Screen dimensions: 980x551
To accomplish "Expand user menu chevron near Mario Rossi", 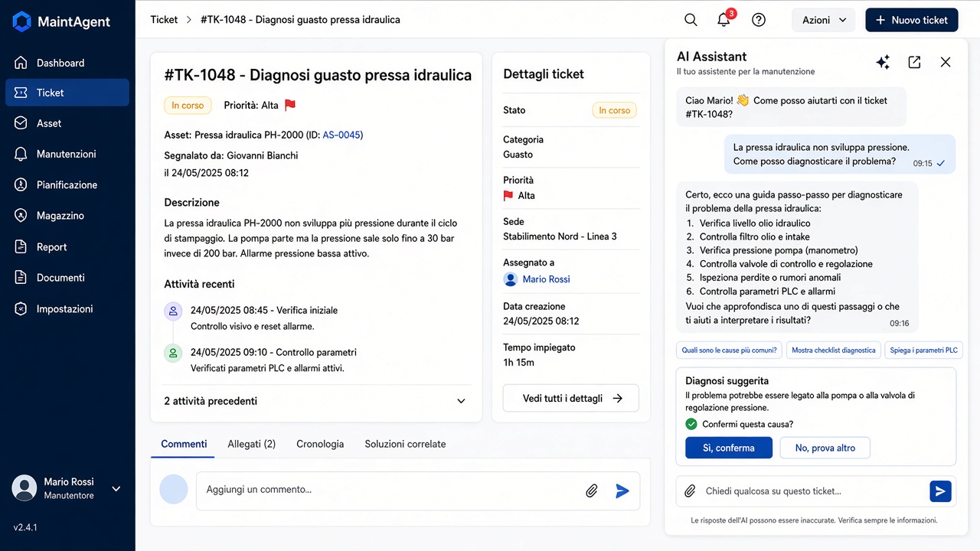I will coord(116,488).
